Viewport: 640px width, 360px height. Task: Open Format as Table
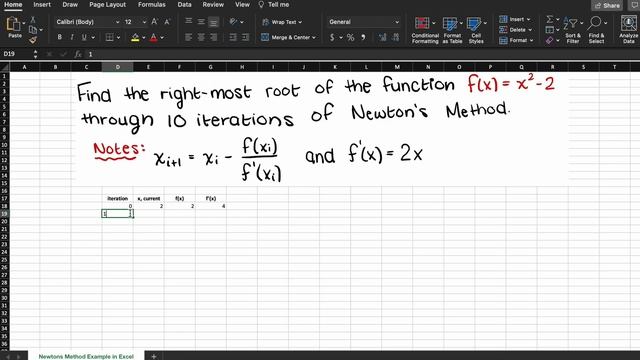point(452,30)
